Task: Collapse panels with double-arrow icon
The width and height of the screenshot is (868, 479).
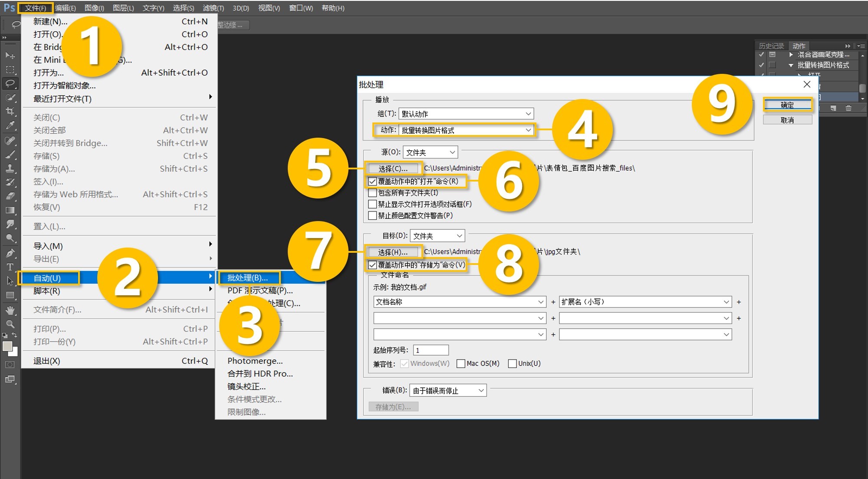Action: (848, 46)
